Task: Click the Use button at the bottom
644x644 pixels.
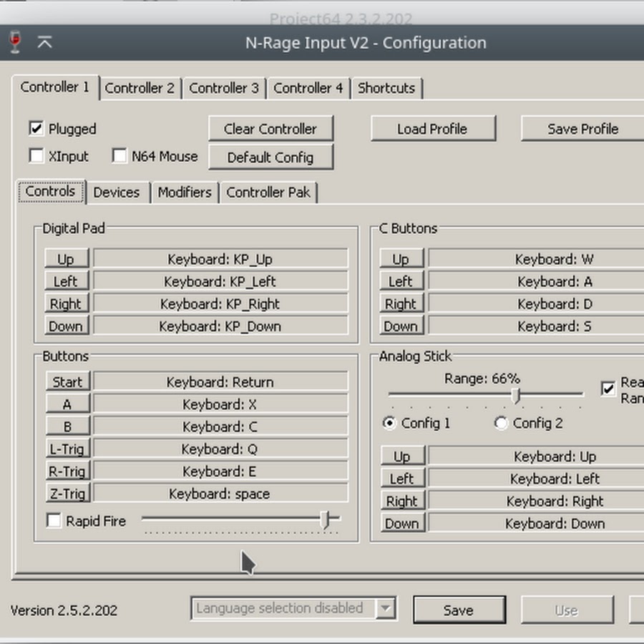Action: (567, 610)
